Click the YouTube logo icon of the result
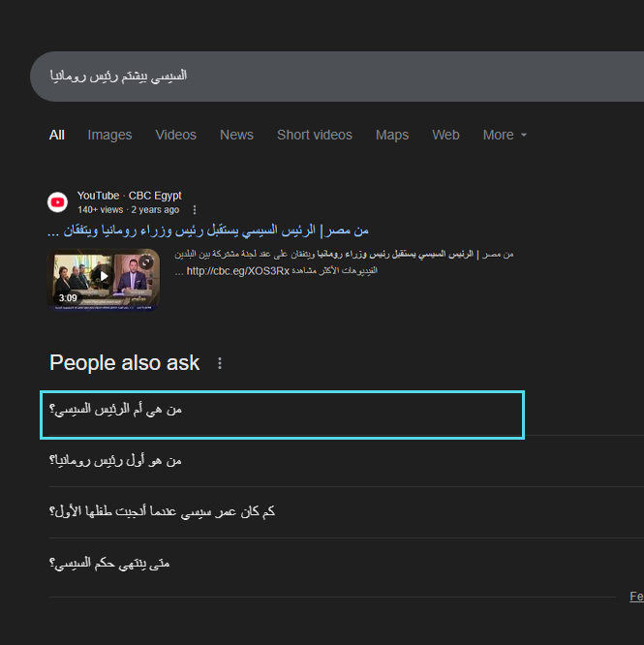644x645 pixels. pos(57,202)
